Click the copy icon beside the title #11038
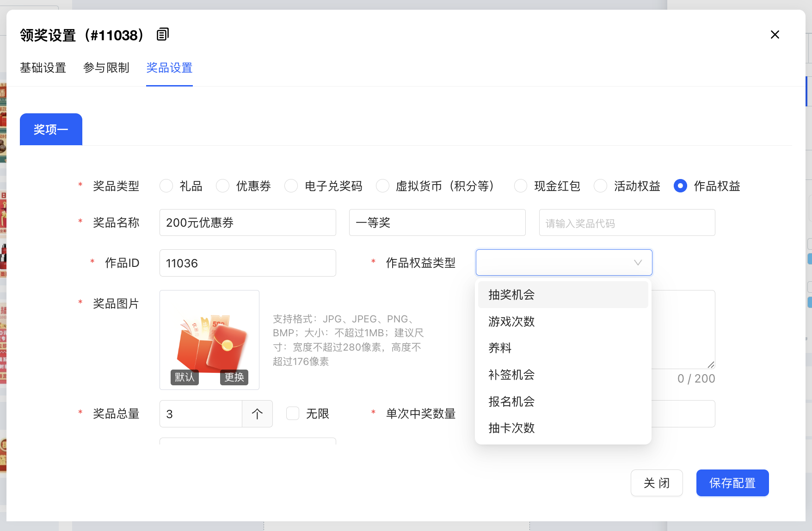Image resolution: width=812 pixels, height=531 pixels. tap(163, 34)
